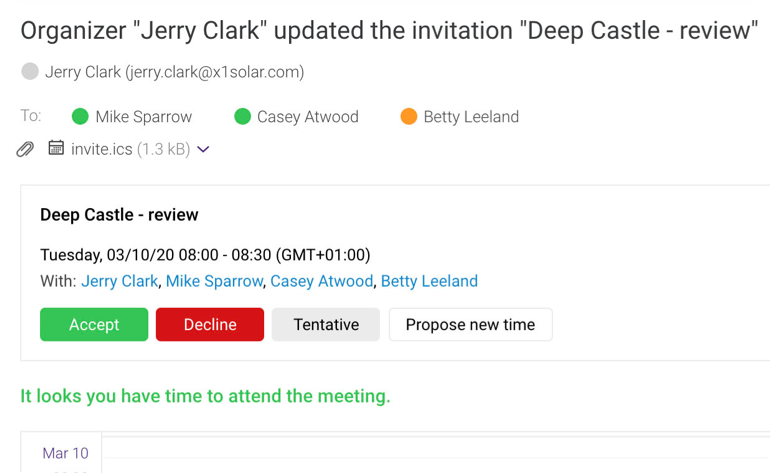Open Betty Leeland attendee link
This screenshot has width=772, height=474.
(x=429, y=281)
